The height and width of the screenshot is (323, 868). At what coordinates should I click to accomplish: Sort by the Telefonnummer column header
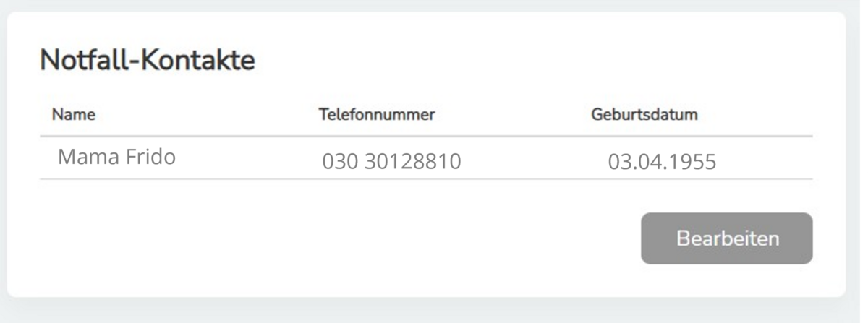(376, 114)
